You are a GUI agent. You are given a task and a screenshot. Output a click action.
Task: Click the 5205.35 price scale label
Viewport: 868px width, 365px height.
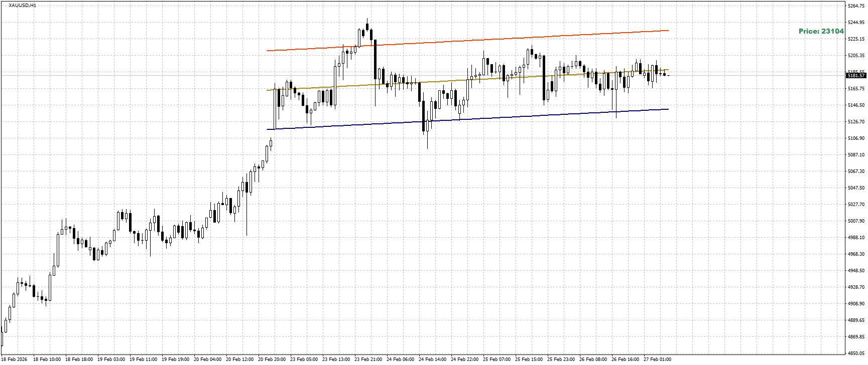[x=856, y=56]
